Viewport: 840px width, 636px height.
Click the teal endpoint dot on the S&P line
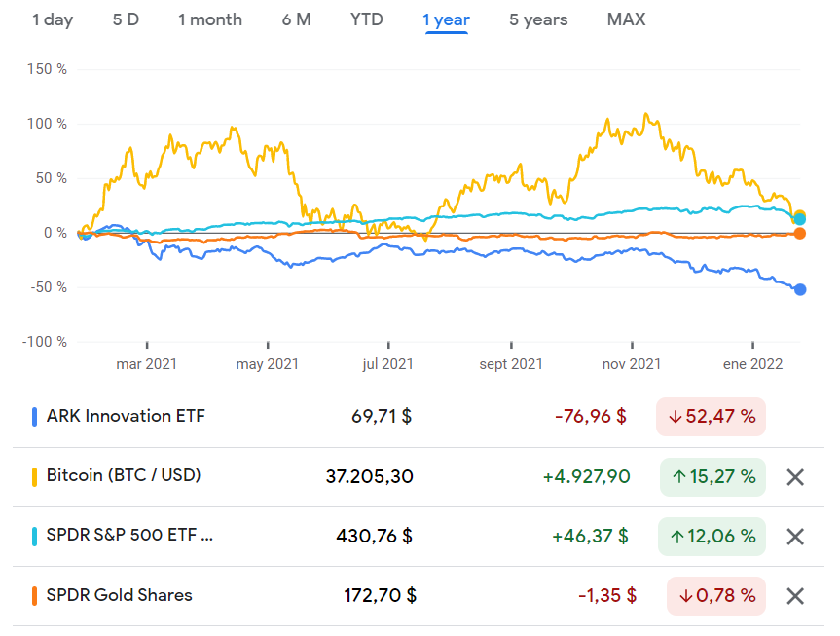pos(798,218)
